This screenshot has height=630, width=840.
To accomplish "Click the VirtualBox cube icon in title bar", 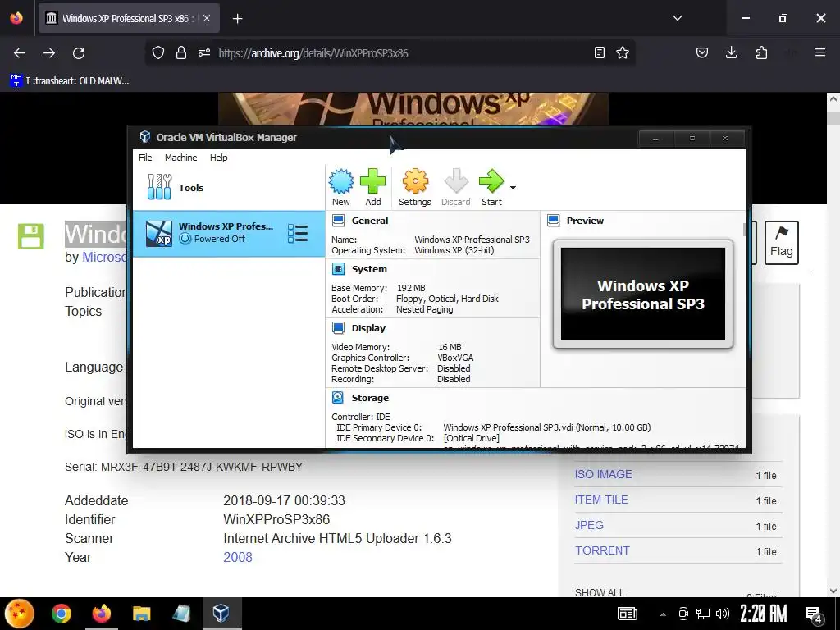I will 144,137.
